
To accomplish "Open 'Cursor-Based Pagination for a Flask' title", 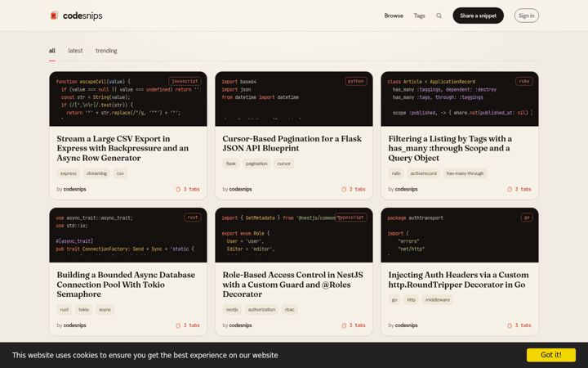I will tap(292, 143).
